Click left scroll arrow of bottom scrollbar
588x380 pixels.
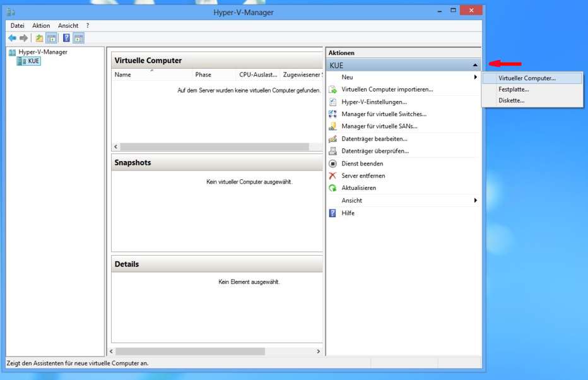[111, 352]
